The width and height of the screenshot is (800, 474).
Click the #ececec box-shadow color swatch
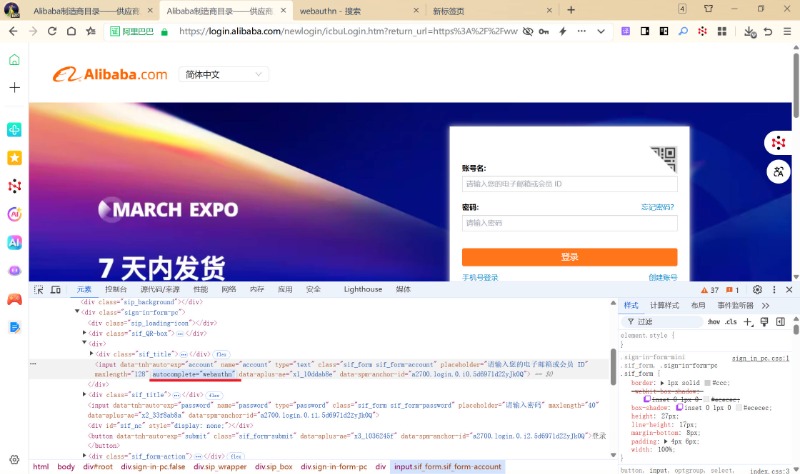point(738,407)
